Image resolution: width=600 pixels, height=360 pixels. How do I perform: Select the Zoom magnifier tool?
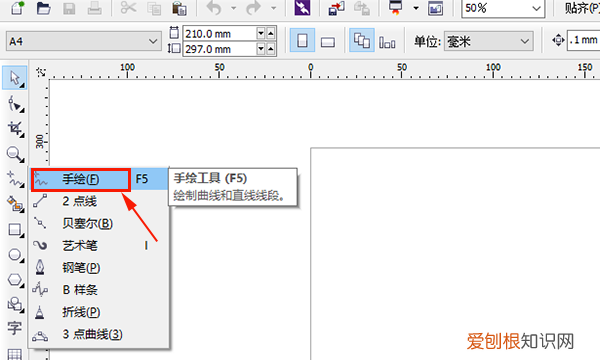pos(15,154)
